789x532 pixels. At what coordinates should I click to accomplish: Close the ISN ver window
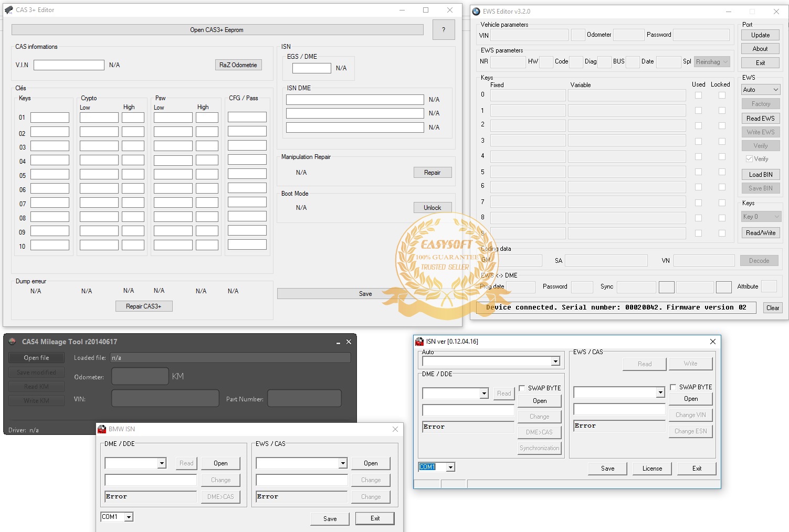[712, 342]
